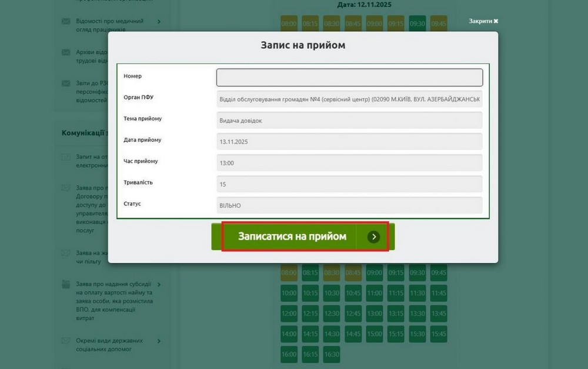This screenshot has height=369, width=588.
Task: Select the 13:00 time slot
Action: pos(375,314)
